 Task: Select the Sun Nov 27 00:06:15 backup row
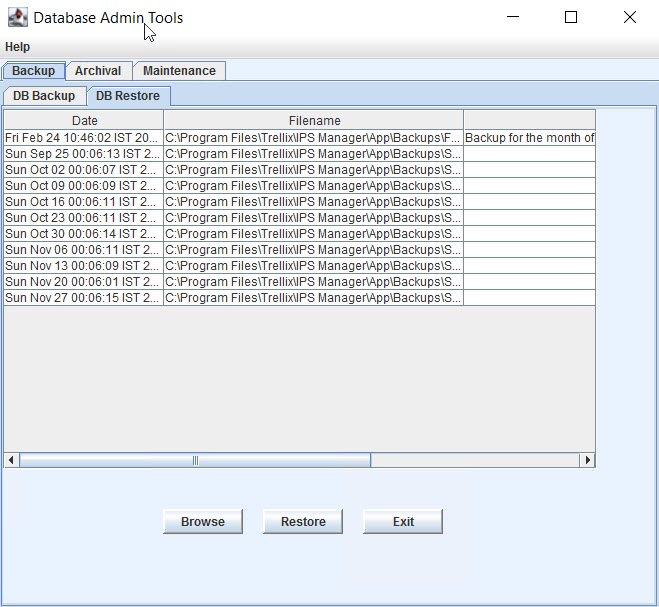tap(299, 298)
